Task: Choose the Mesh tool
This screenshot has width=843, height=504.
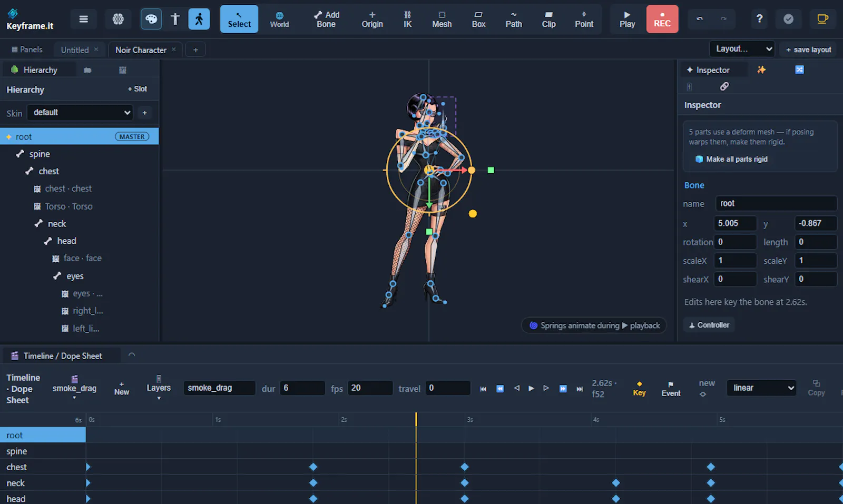Action: 442,19
